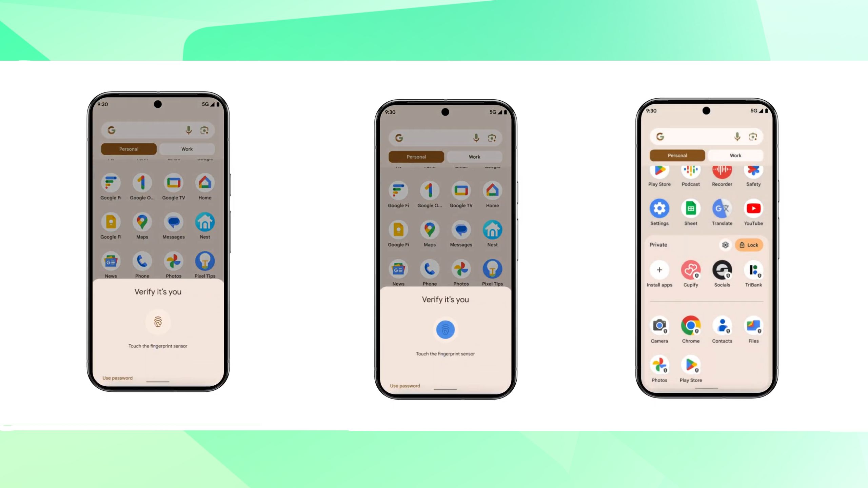
Task: Switch to Personal tab
Action: click(677, 156)
